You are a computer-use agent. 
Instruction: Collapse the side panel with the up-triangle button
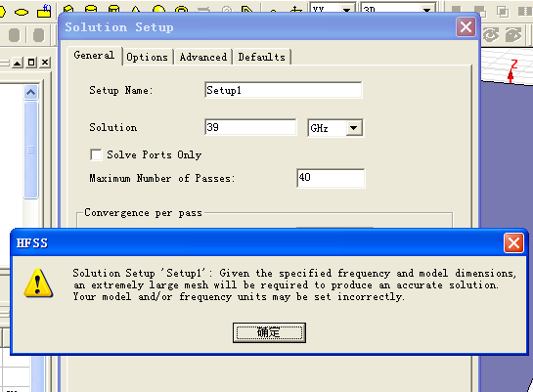click(17, 63)
